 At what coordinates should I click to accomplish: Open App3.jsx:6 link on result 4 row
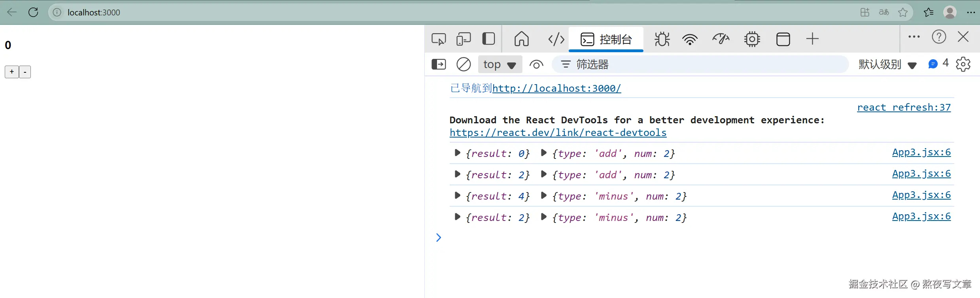(921, 195)
